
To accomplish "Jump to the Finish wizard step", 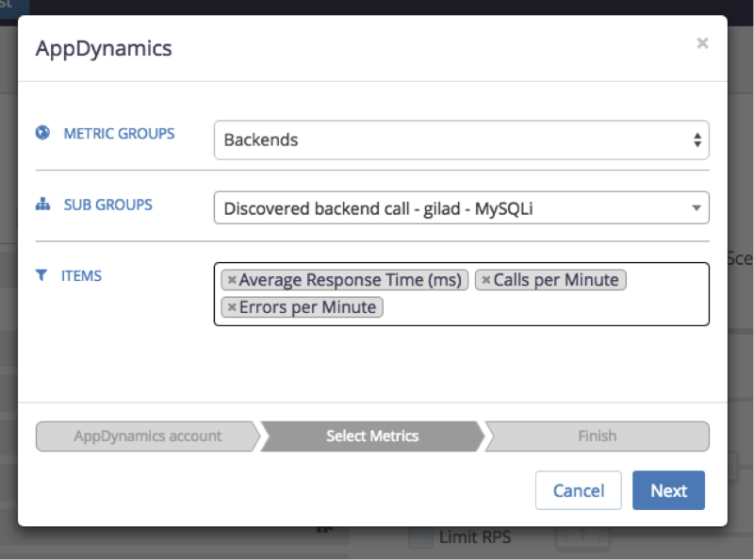I will point(597,436).
